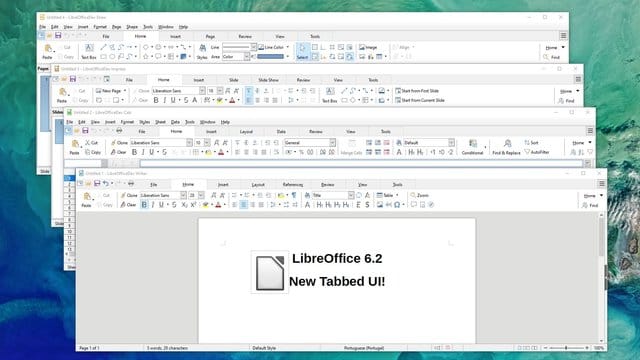
Task: Open the Title paragraph style dropdown in Writer
Action: 351,196
